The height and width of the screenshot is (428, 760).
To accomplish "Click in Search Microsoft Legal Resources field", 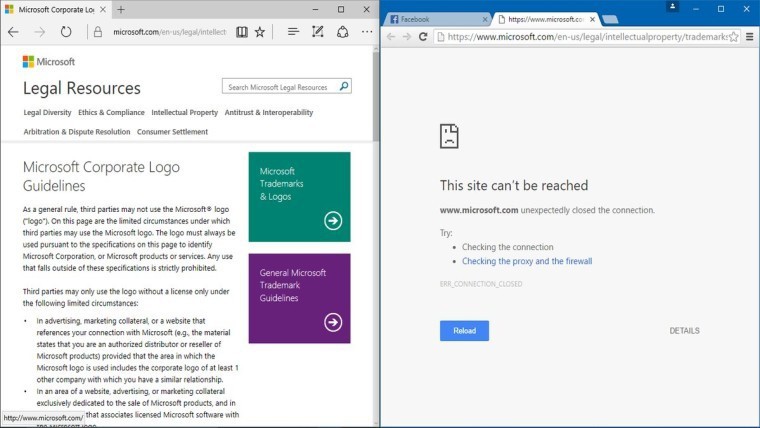I will 280,87.
